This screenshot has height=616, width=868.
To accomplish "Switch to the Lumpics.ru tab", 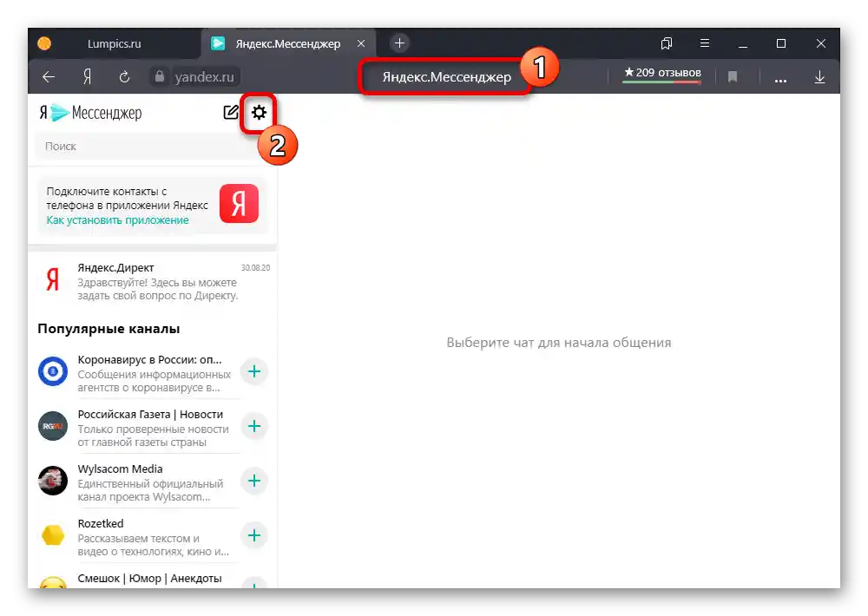I will pos(114,43).
